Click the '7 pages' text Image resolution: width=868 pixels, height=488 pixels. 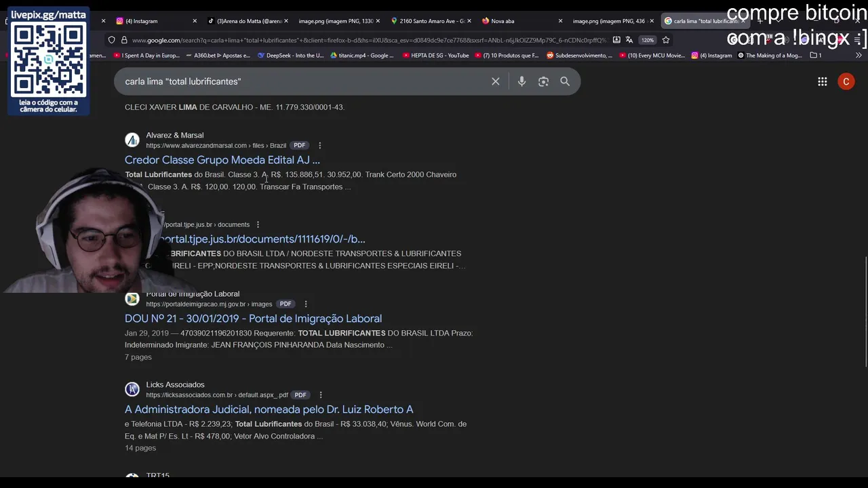point(138,357)
